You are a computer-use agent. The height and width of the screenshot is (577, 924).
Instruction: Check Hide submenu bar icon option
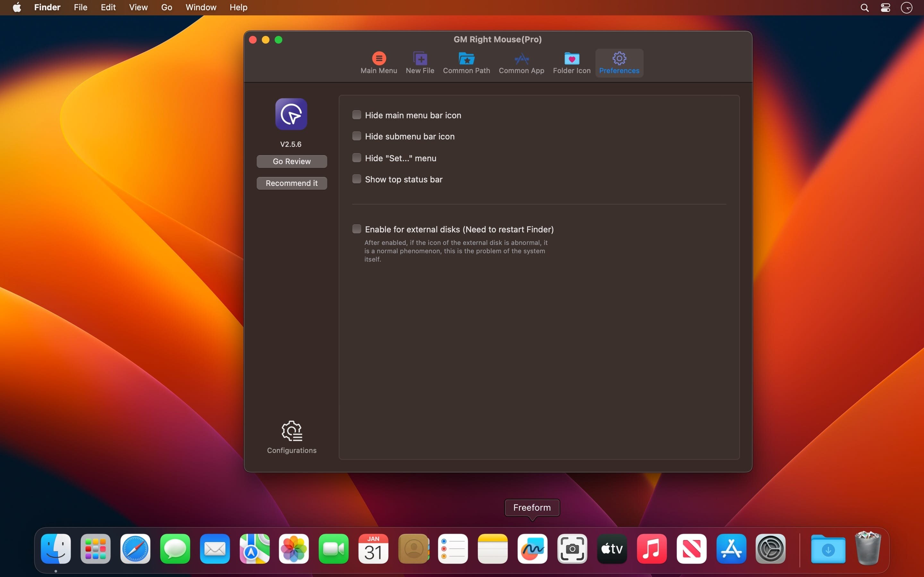[x=357, y=136]
